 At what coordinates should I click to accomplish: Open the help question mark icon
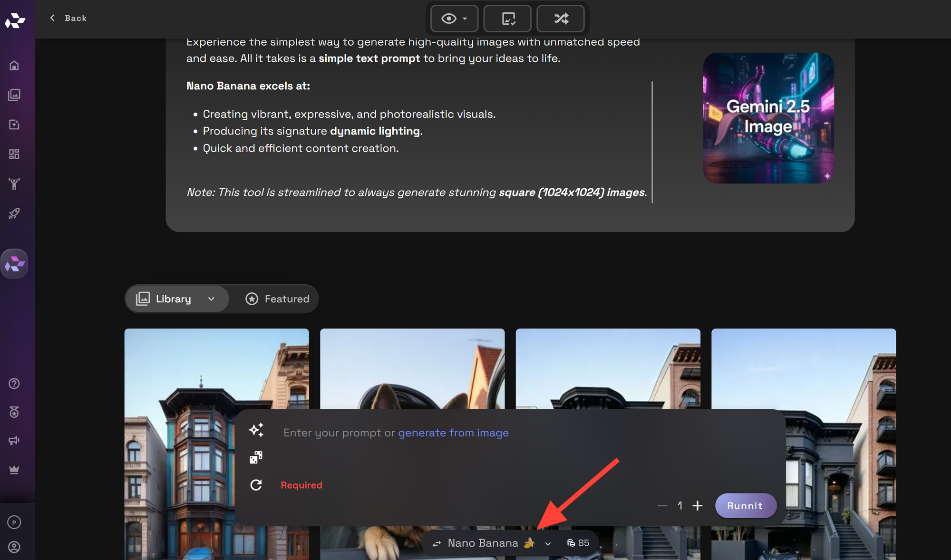click(14, 384)
